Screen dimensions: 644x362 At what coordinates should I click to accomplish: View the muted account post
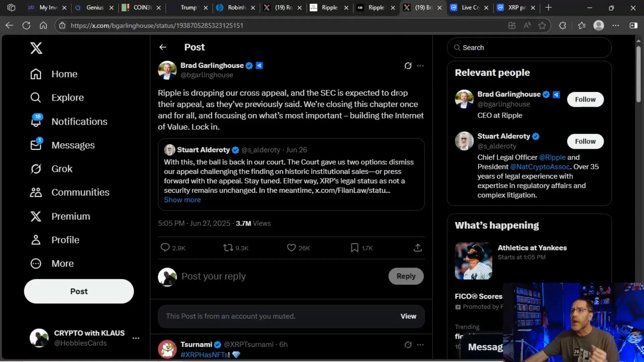click(408, 316)
